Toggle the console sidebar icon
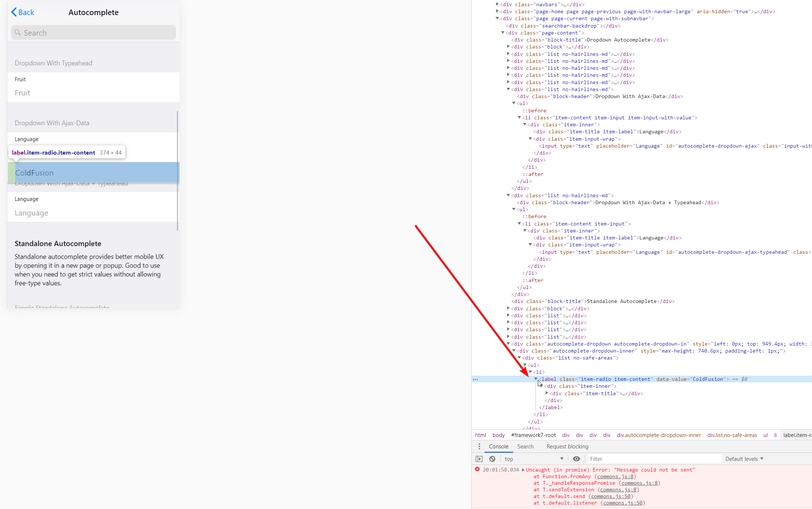 pos(479,459)
